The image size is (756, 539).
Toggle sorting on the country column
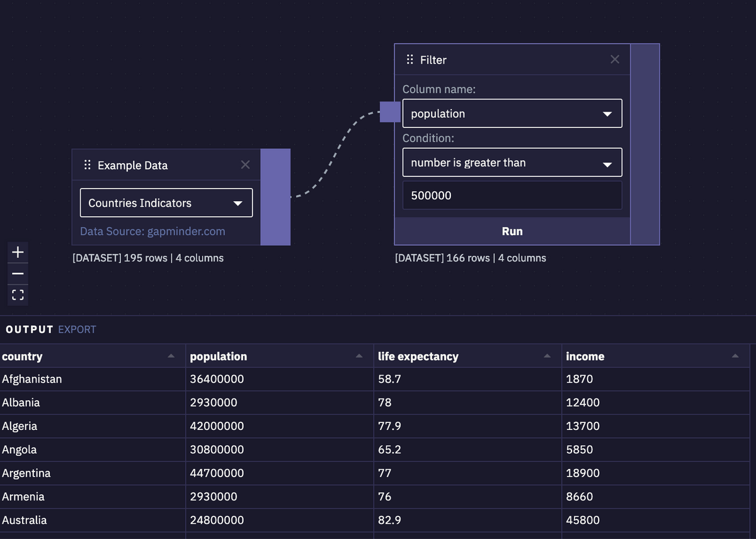coord(171,356)
